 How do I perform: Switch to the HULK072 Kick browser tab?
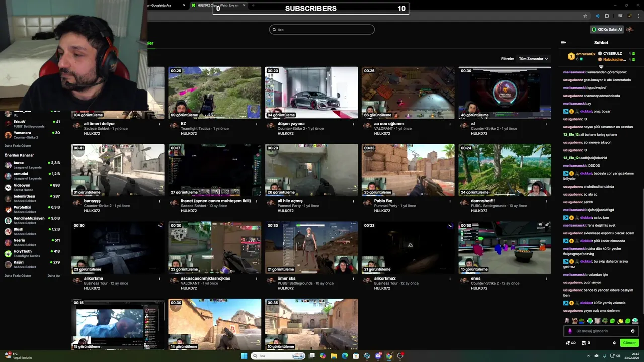(x=217, y=5)
